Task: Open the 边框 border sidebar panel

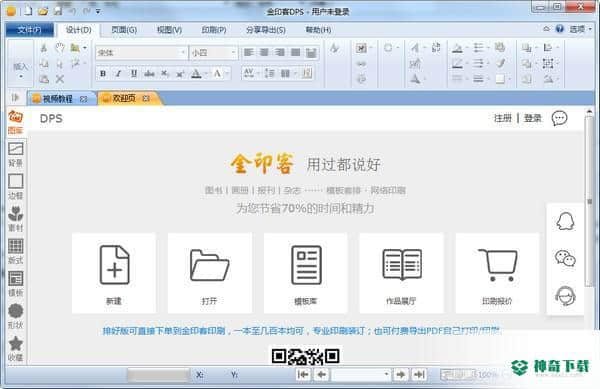Action: (x=16, y=187)
